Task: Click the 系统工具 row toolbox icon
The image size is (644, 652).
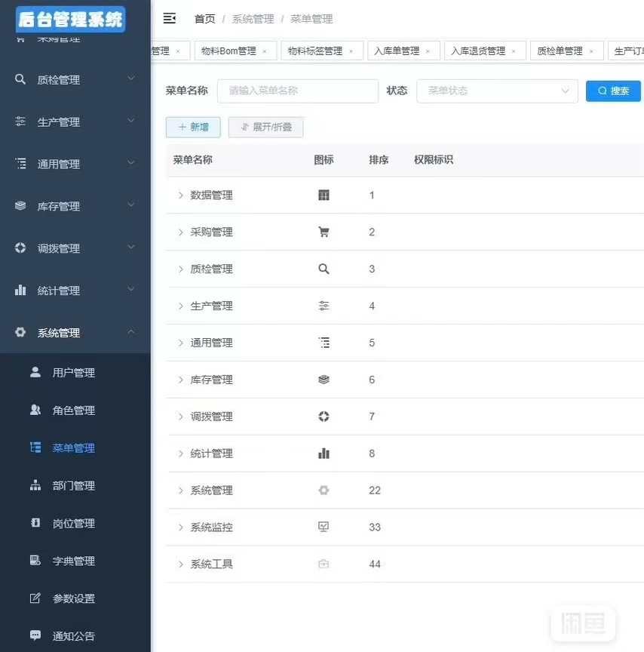Action: (324, 564)
